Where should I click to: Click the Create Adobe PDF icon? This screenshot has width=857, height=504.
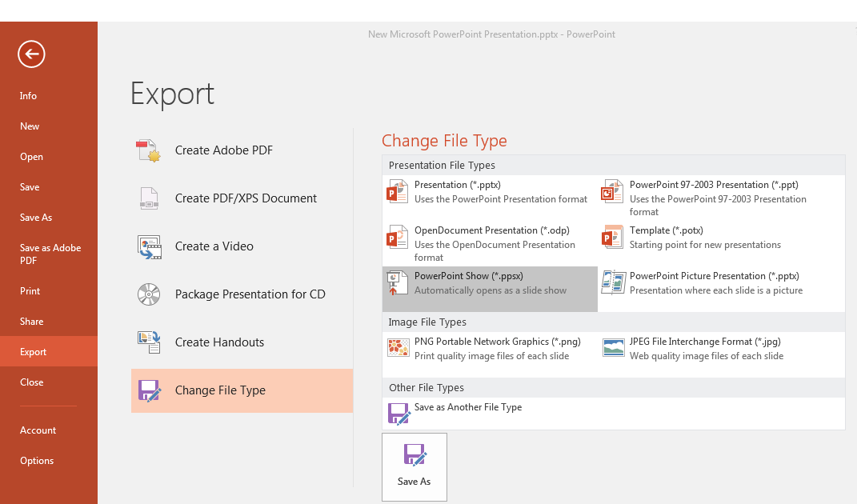148,151
